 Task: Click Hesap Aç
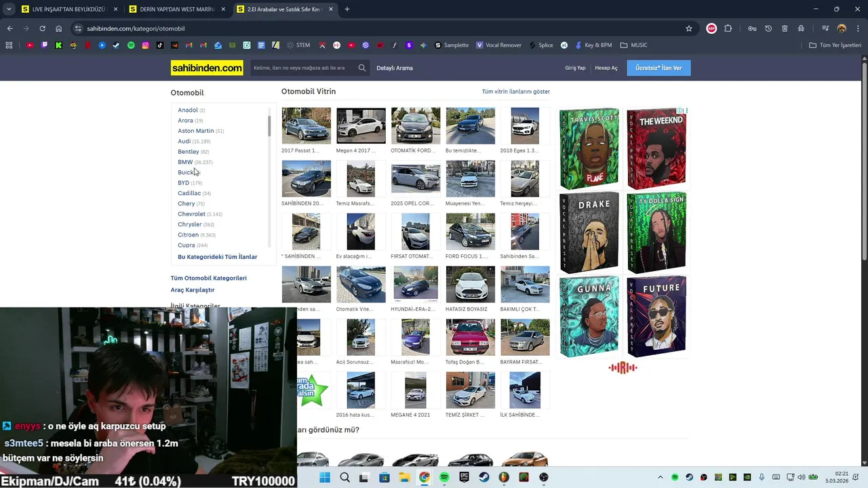606,68
